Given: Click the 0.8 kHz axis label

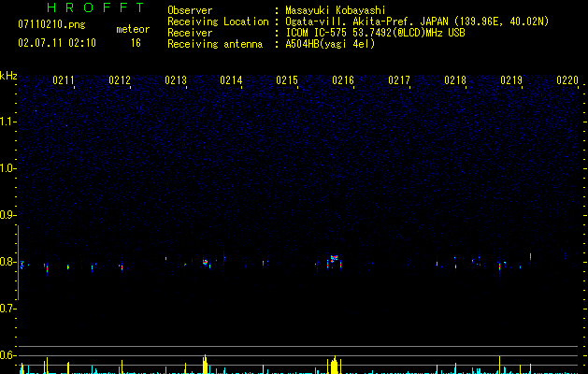Looking at the screenshot, I should click(x=7, y=262).
